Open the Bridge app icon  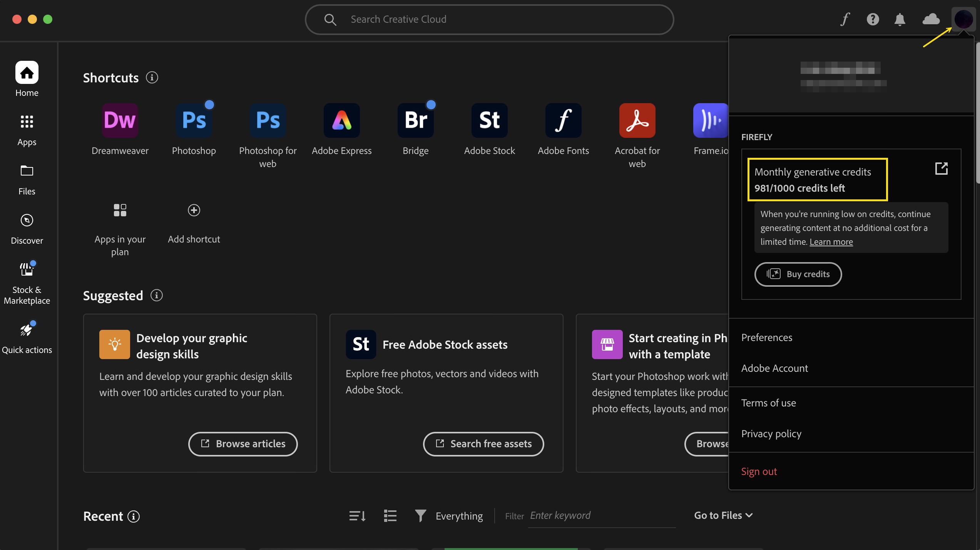tap(415, 120)
